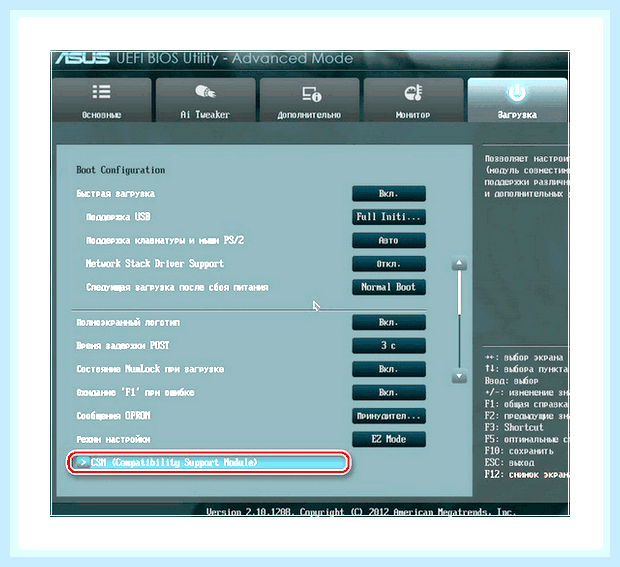
Task: Select the Сообщения OPROM label
Action: 113,416
